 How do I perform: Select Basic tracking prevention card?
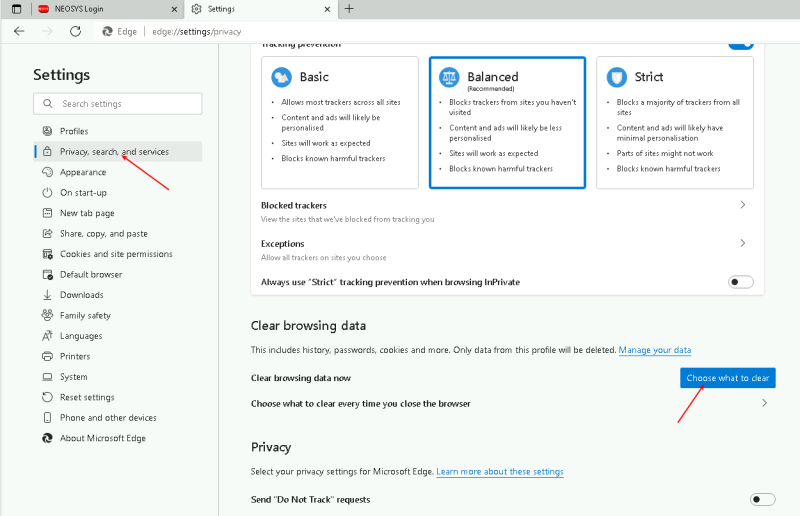tap(340, 122)
